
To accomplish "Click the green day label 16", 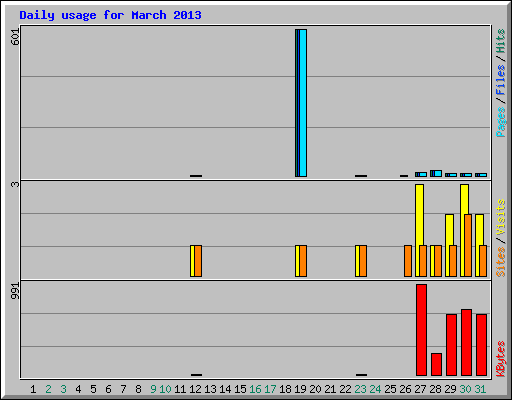I will click(x=255, y=389).
